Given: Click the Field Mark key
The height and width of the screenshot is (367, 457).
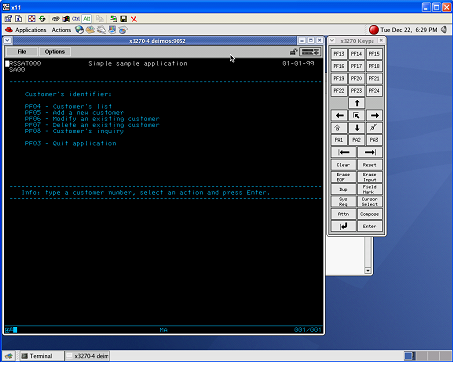Looking at the screenshot, I should pyautogui.click(x=370, y=189).
